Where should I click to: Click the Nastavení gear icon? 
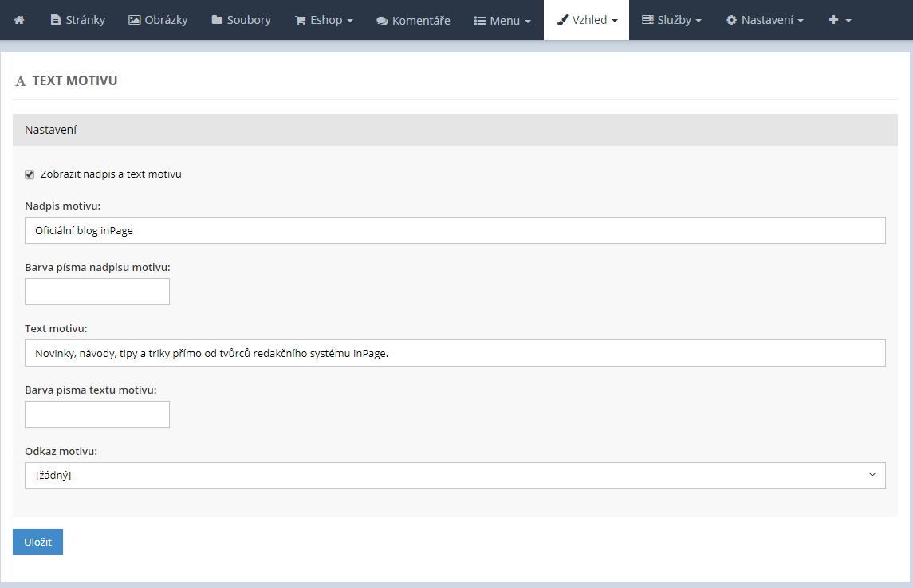coord(731,20)
